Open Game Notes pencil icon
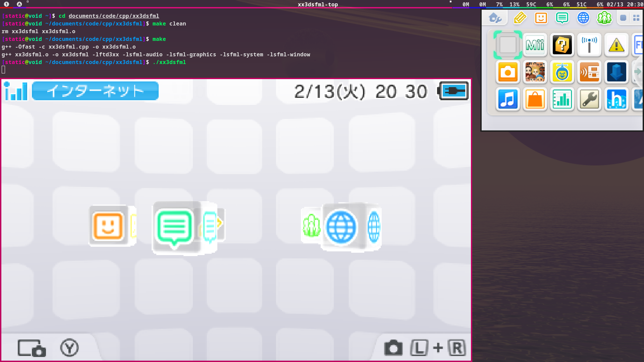The height and width of the screenshot is (362, 644). coord(520,18)
